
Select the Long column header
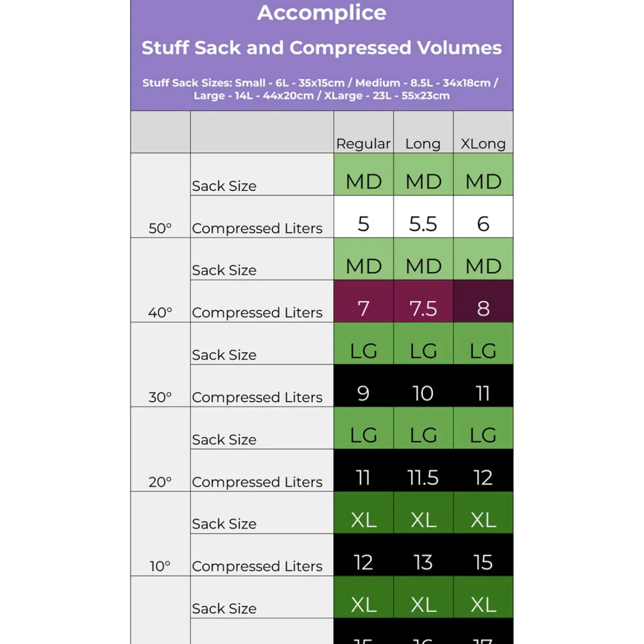pyautogui.click(x=423, y=143)
